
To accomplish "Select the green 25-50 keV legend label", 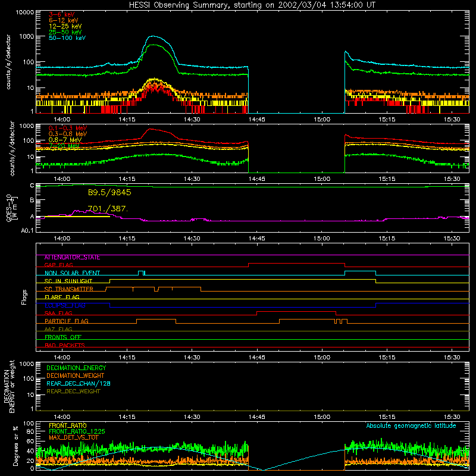I will pyautogui.click(x=65, y=32).
